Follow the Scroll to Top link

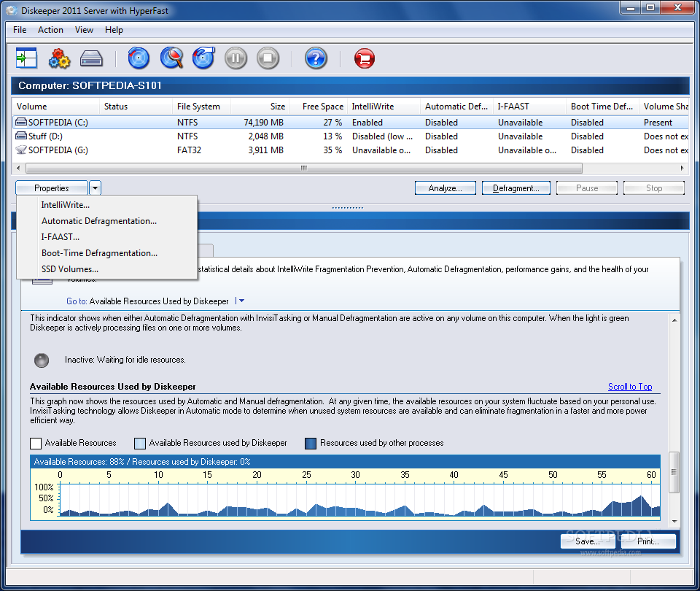[630, 387]
